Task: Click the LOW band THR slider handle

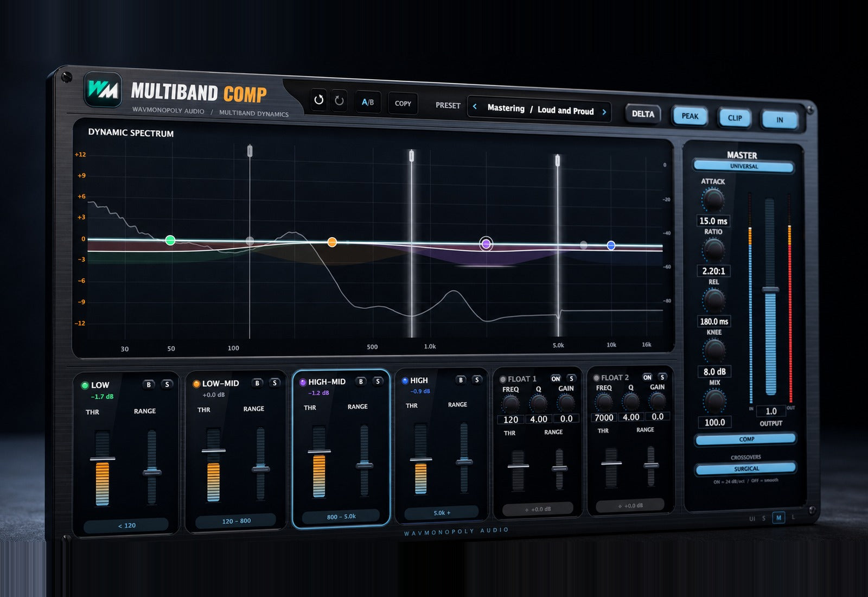Action: [x=103, y=459]
